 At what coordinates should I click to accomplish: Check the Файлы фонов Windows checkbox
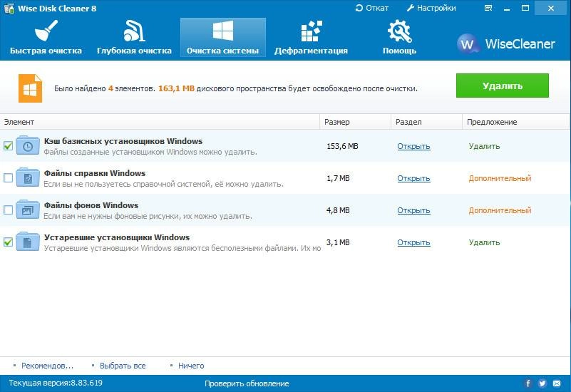[x=8, y=210]
